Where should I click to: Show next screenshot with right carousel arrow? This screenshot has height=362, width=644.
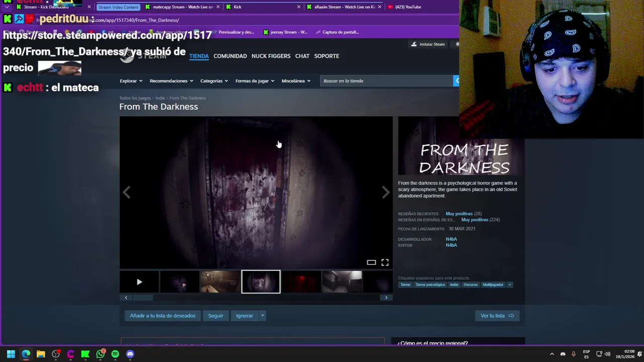pos(385,193)
